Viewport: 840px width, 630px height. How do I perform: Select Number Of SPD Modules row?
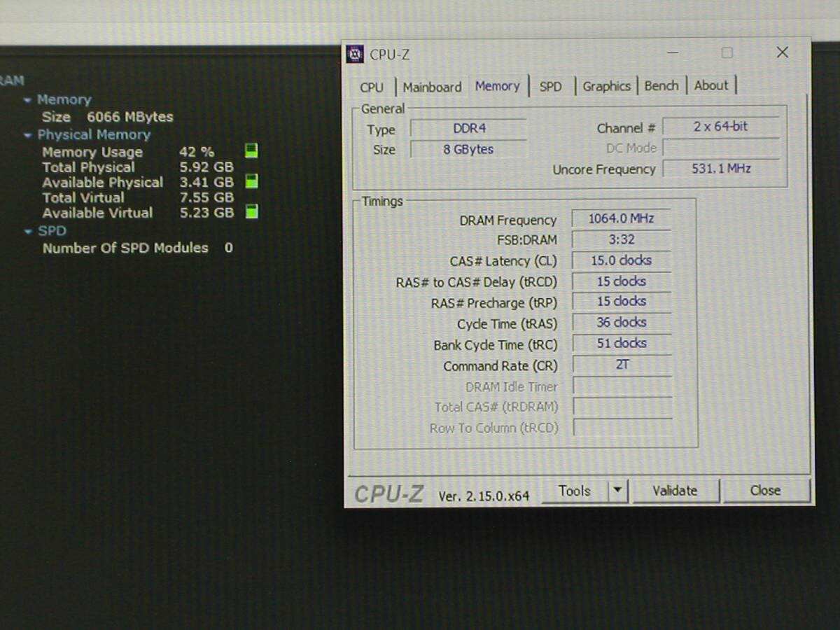(138, 248)
